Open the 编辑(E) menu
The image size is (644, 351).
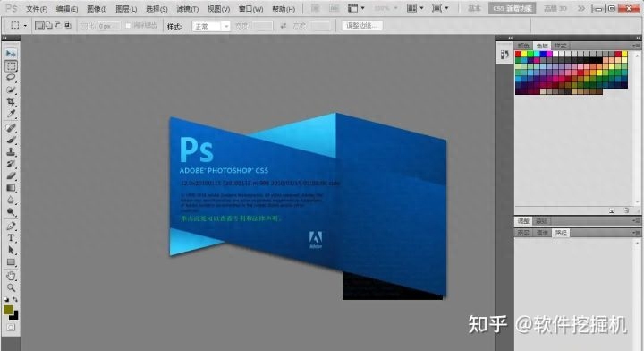67,9
